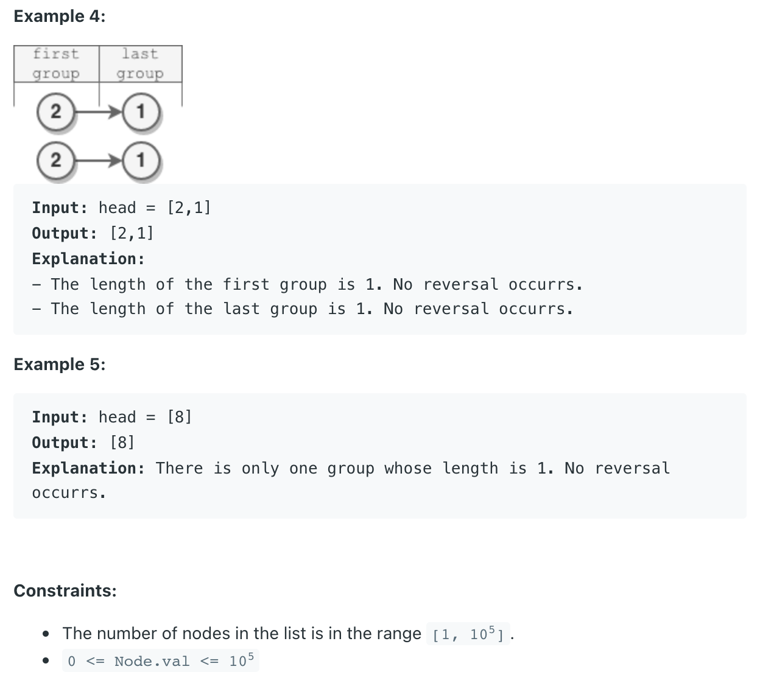Click the Constraints heading

tap(65, 591)
